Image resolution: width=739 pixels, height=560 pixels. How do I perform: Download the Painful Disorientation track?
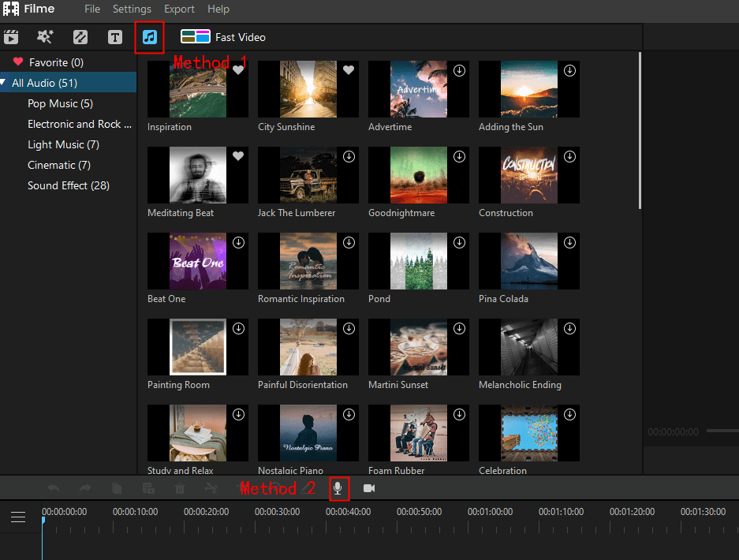(x=349, y=329)
